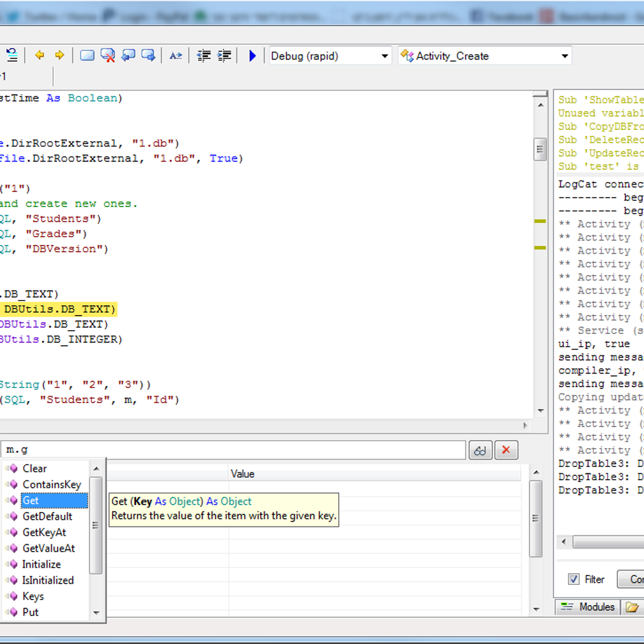
Task: Run the app with the Play button
Action: click(252, 55)
